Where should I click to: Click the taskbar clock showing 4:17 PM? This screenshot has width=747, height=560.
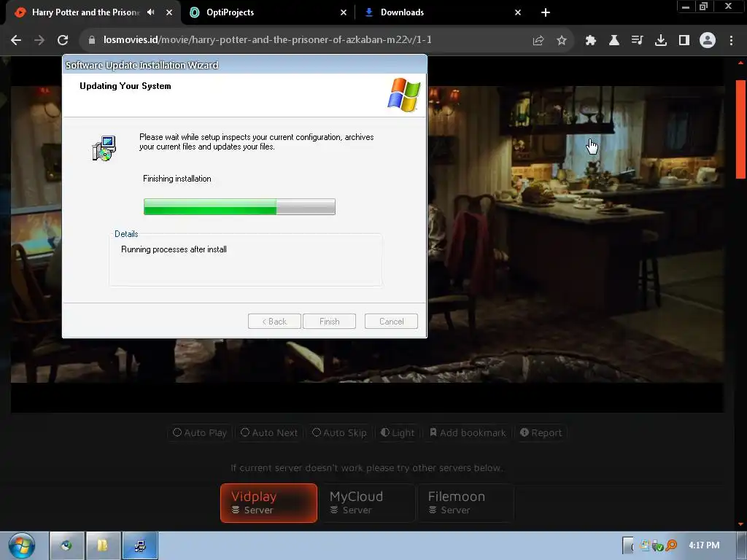coord(704,545)
